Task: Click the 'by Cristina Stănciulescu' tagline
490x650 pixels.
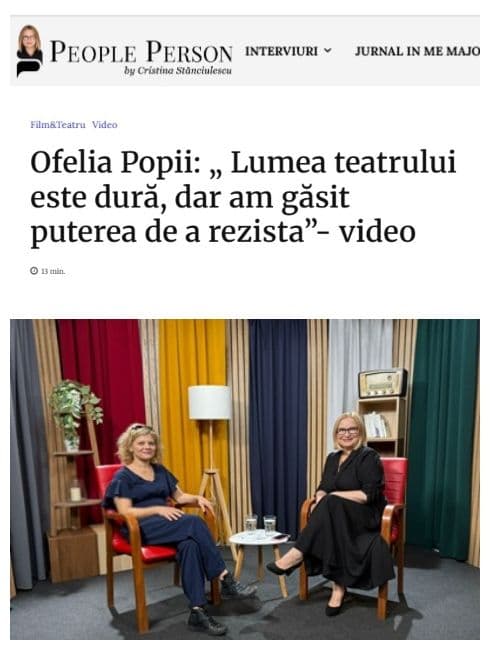Action: (178, 71)
